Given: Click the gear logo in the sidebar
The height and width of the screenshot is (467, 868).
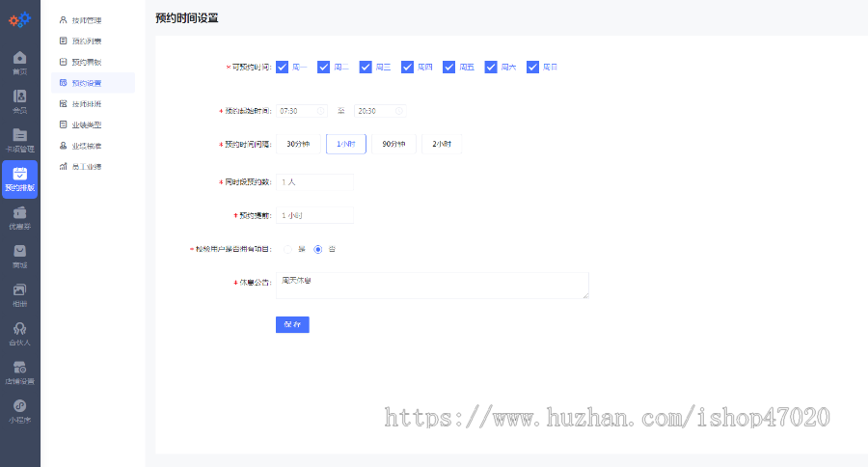Looking at the screenshot, I should [20, 20].
